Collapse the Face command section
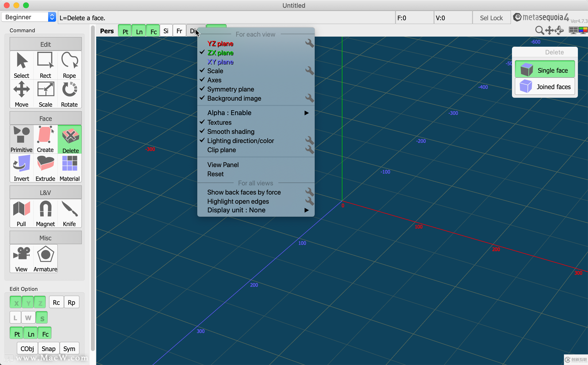This screenshot has height=365, width=588. click(45, 118)
